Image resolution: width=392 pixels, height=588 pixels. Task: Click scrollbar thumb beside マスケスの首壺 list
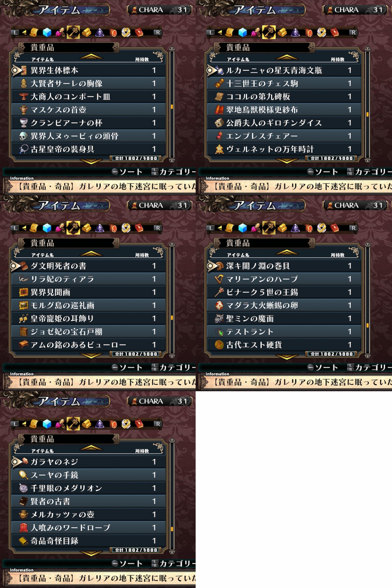(x=172, y=107)
